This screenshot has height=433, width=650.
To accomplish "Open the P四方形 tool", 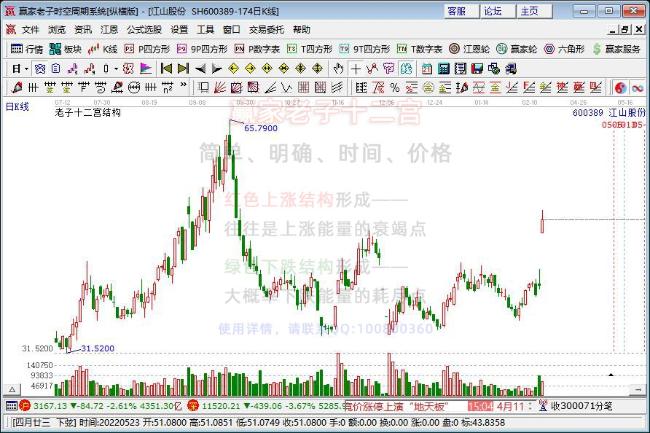I will [x=147, y=49].
